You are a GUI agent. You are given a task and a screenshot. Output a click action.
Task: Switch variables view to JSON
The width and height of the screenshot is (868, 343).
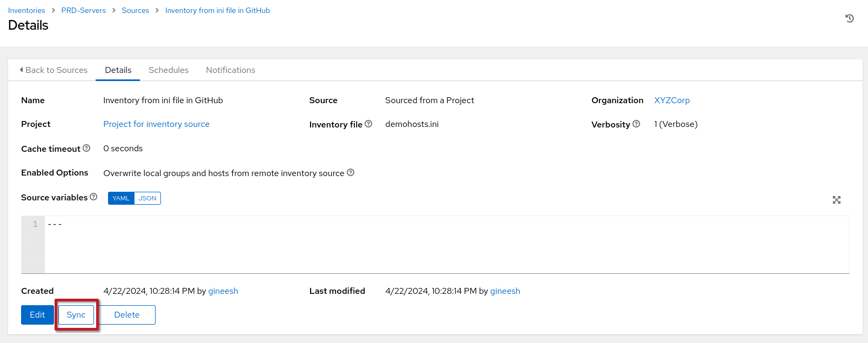[x=147, y=198]
